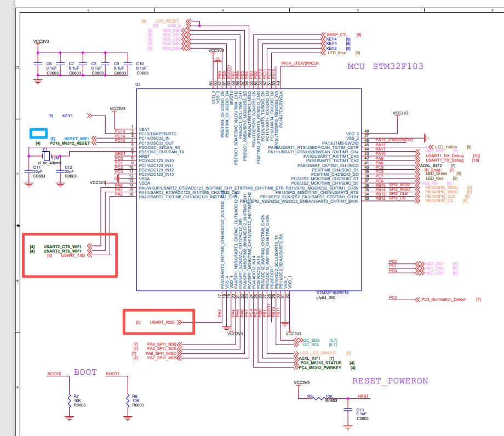
Task: Select the KEY2 port label
Action: [331, 49]
